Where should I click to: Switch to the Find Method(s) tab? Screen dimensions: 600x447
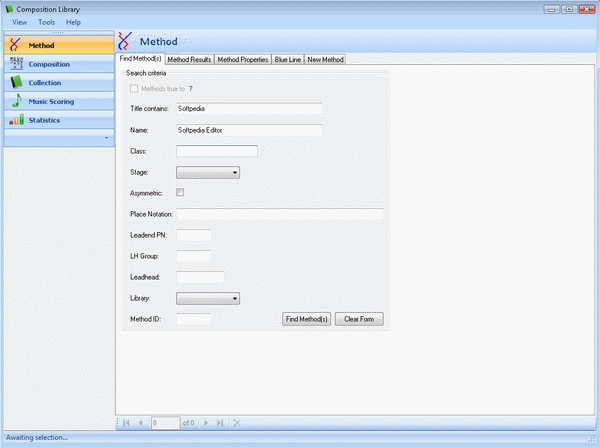(x=140, y=59)
